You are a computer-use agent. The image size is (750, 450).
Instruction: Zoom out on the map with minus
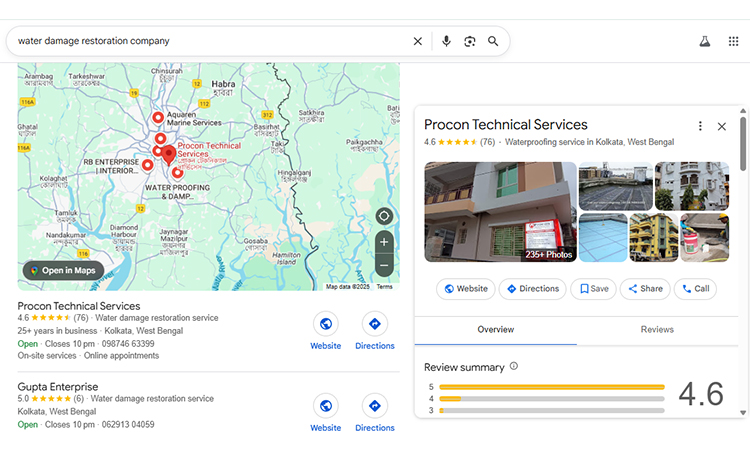(384, 265)
